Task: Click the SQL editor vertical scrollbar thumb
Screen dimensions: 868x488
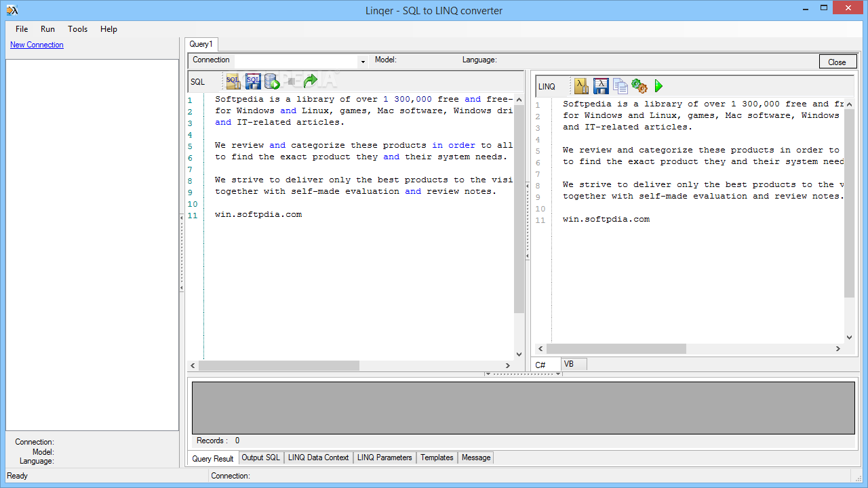Action: pos(519,209)
